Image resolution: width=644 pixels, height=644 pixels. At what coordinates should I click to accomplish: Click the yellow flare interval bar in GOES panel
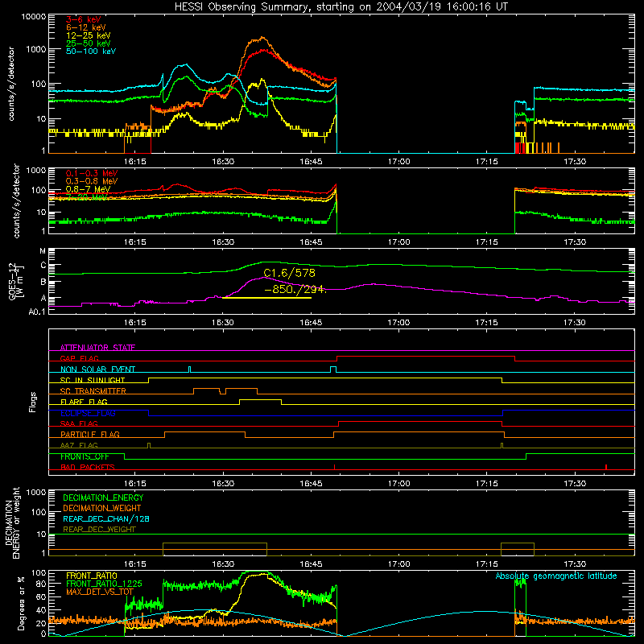click(x=266, y=298)
